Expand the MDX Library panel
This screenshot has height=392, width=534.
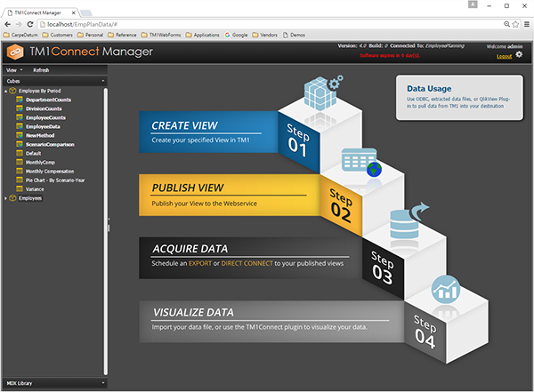(x=103, y=383)
